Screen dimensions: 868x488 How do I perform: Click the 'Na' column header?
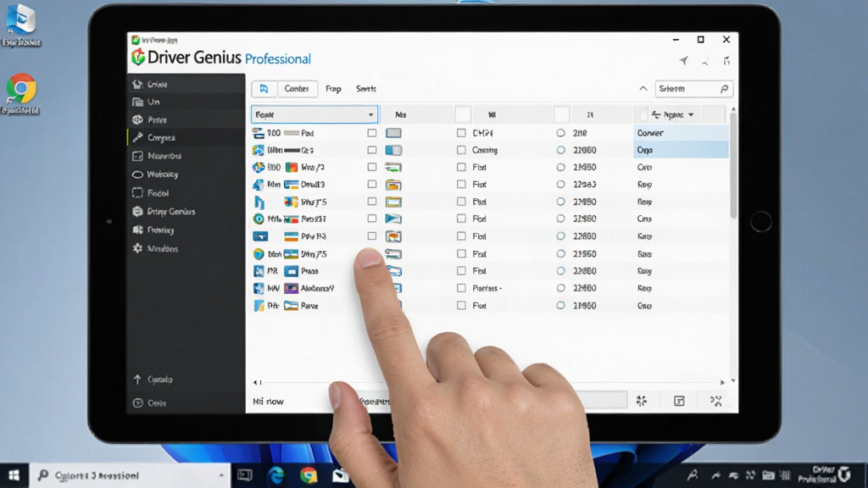point(401,114)
